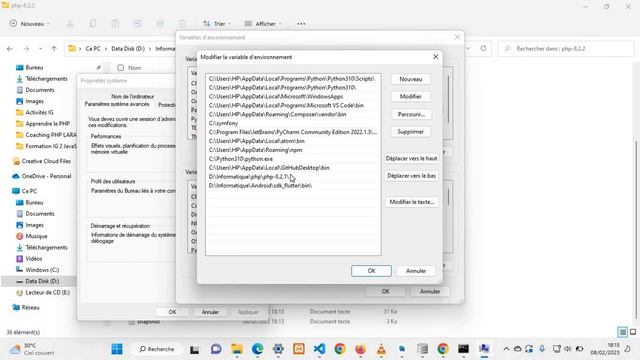
Task: Select the PyCharm Community Edition path entry
Action: pos(293,132)
